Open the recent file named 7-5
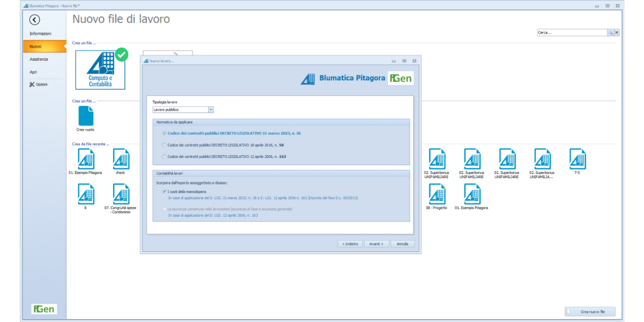 577,159
